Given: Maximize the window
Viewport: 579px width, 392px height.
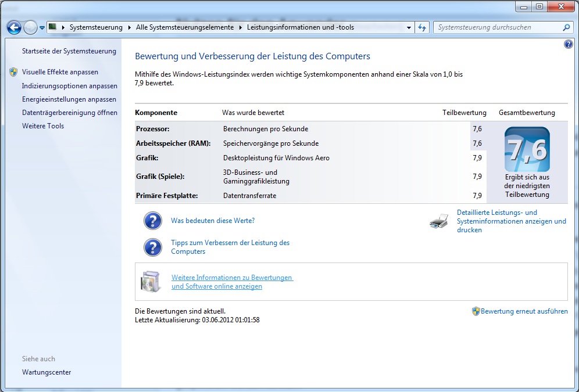Looking at the screenshot, I should pyautogui.click(x=539, y=6).
